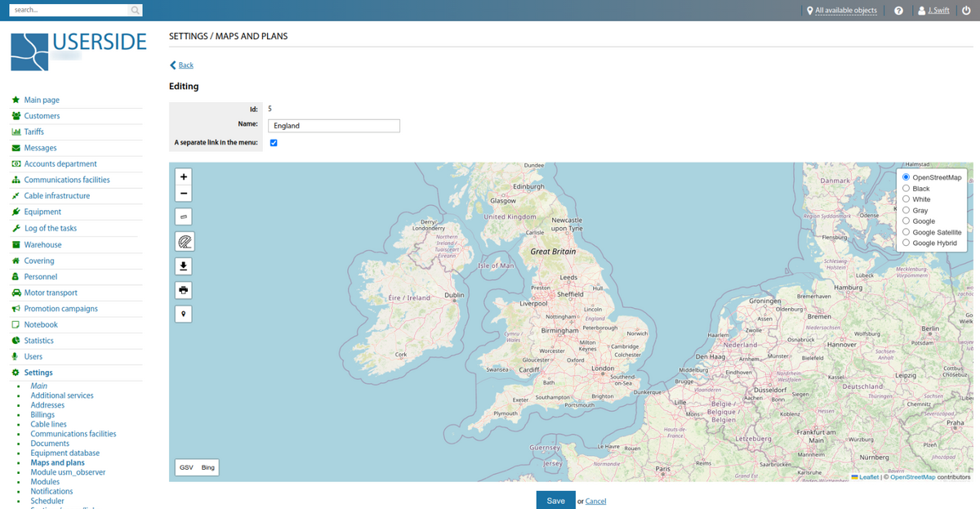Save the map editing changes
Screen dimensions: 980x509
pyautogui.click(x=555, y=499)
